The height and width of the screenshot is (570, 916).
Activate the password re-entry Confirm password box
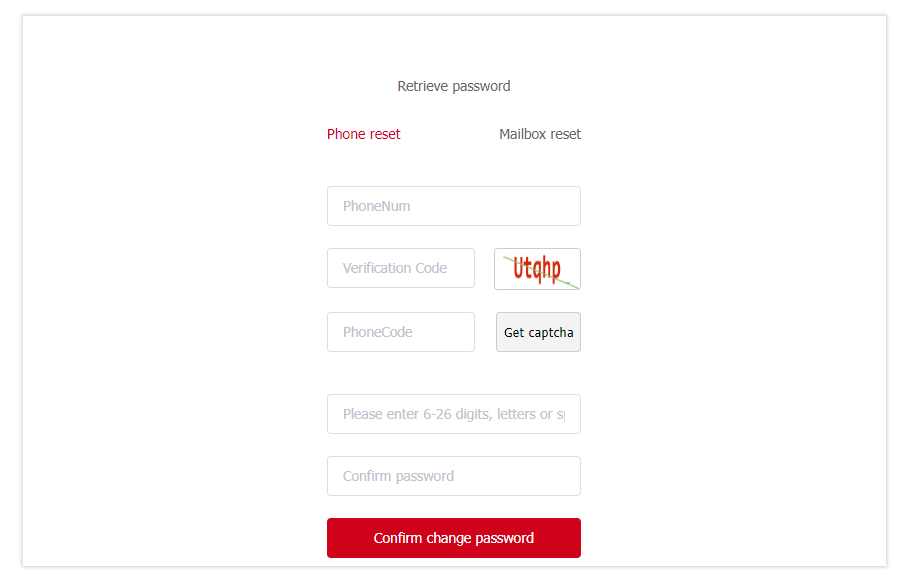(x=453, y=476)
